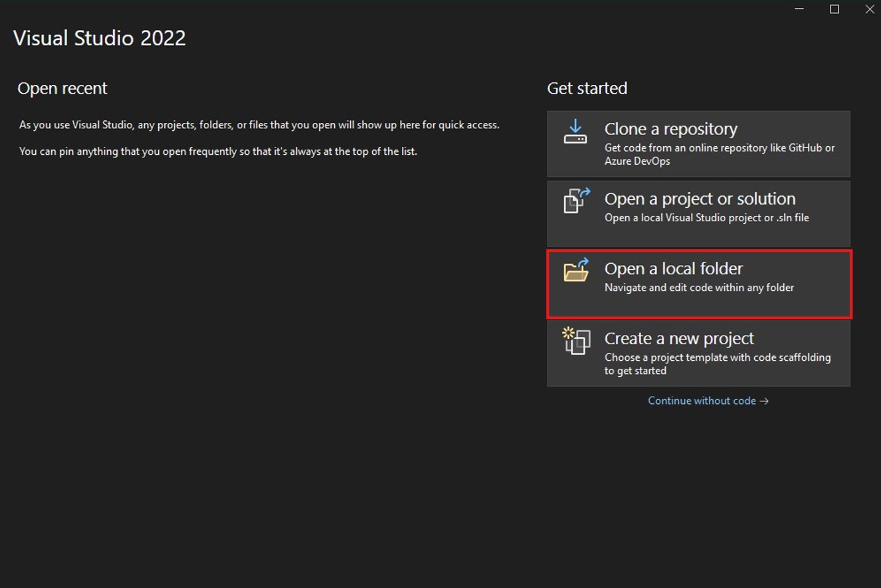The height and width of the screenshot is (588, 881).
Task: Choose the Open a project or solution title
Action: 700,199
